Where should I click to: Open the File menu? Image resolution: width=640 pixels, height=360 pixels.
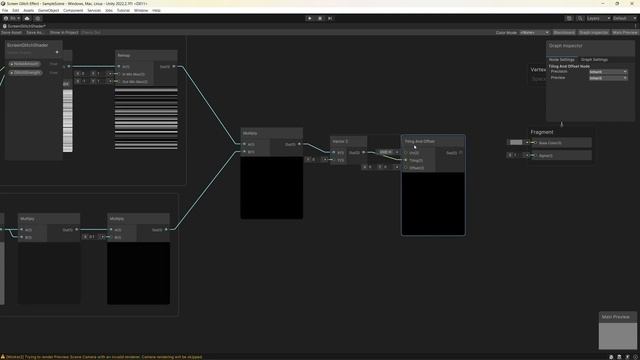[5, 10]
